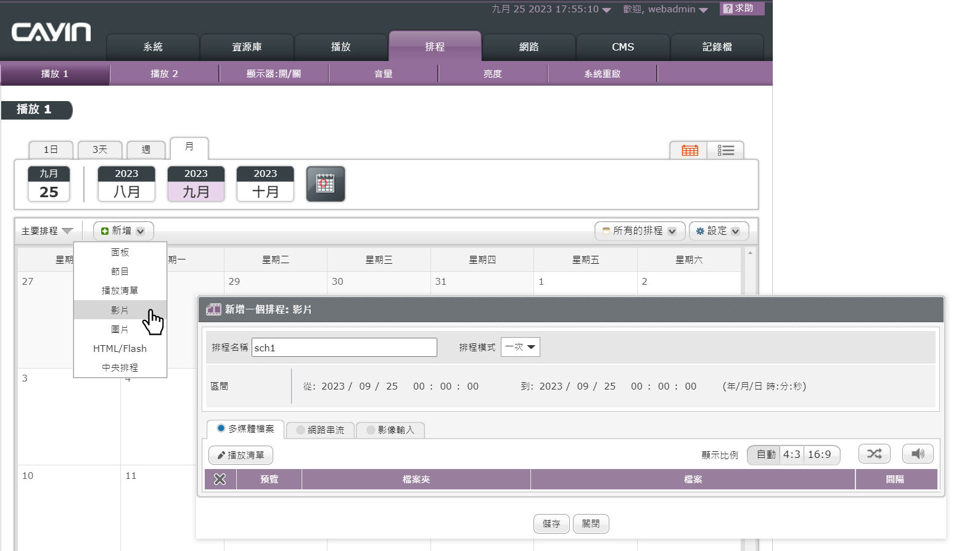The width and height of the screenshot is (980, 551).
Task: Go to 2023 九月 month
Action: coord(196,184)
